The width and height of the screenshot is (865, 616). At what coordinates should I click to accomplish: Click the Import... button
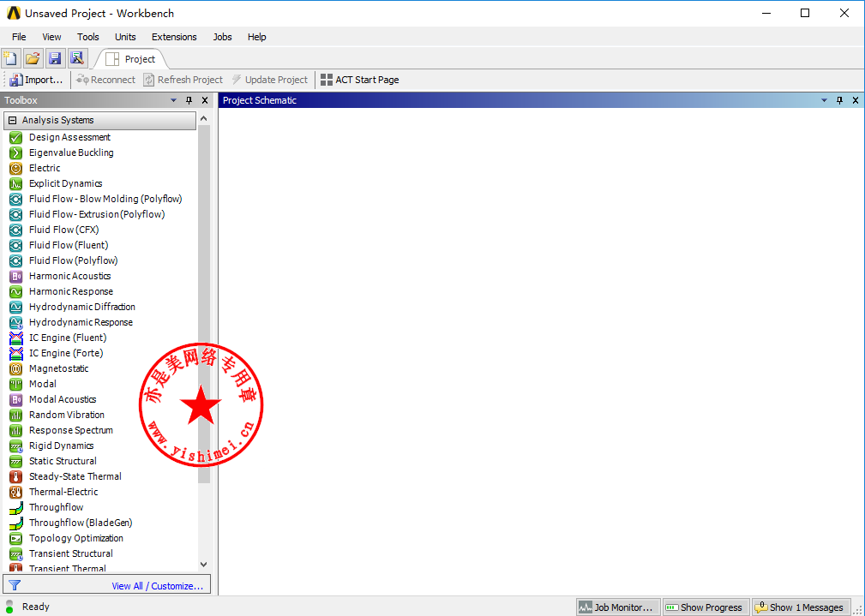pyautogui.click(x=36, y=80)
